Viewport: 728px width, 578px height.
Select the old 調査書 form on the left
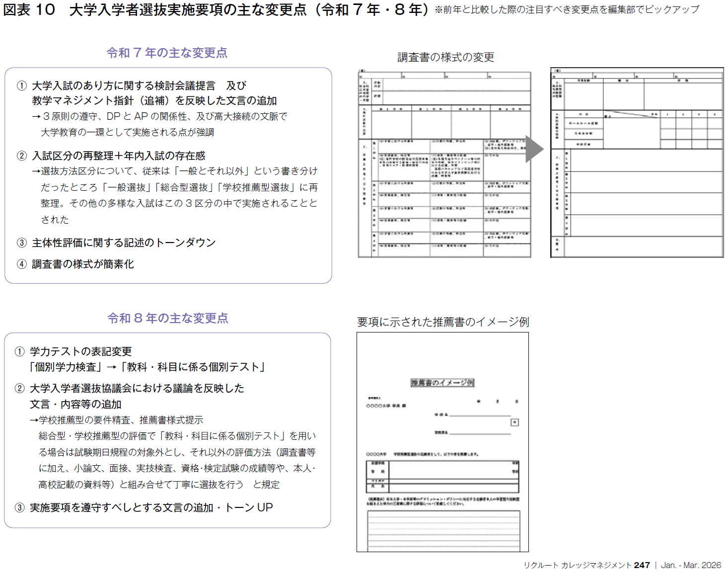(444, 164)
